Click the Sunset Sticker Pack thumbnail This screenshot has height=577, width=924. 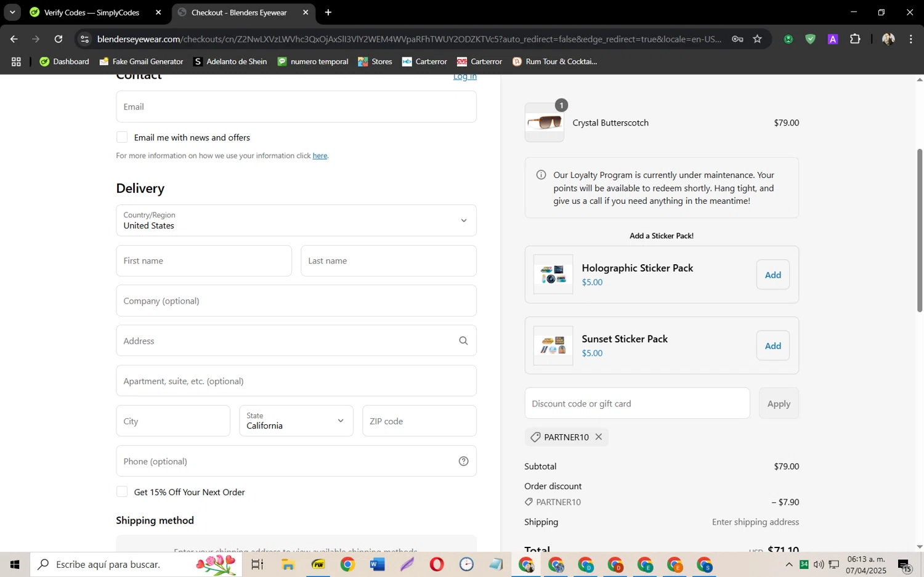point(553,345)
